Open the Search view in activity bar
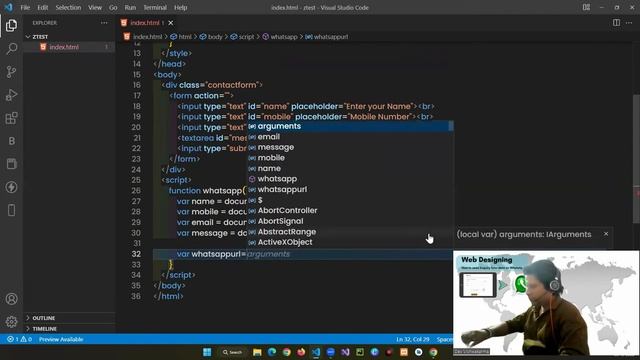This screenshot has height=360, width=640. (x=11, y=49)
